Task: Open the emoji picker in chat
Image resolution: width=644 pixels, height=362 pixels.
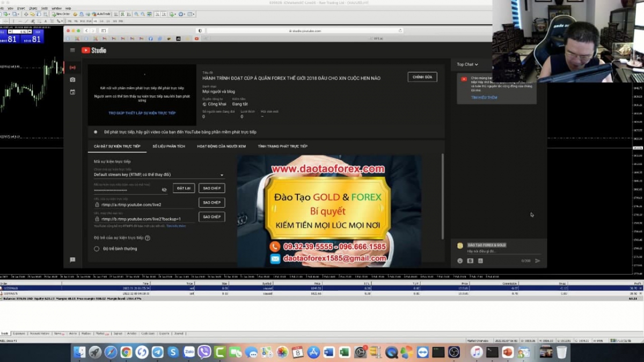Action: tap(460, 261)
